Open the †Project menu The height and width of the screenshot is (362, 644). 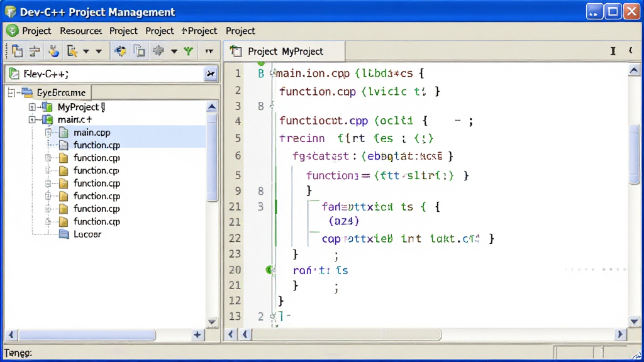click(199, 31)
